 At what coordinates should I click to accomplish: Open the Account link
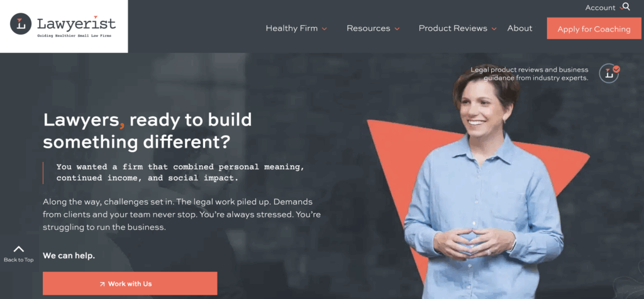[600, 8]
